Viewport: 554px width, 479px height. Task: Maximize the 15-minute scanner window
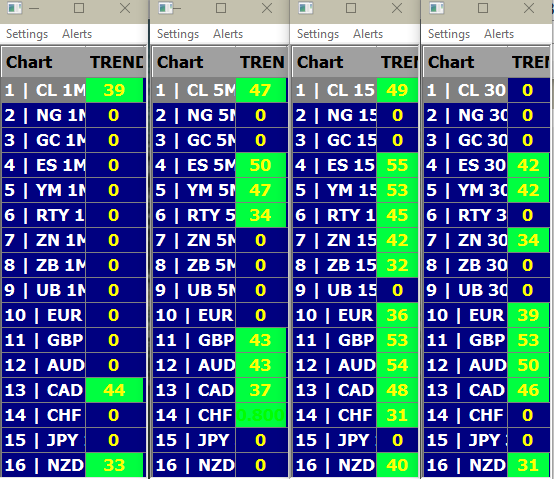coord(351,8)
